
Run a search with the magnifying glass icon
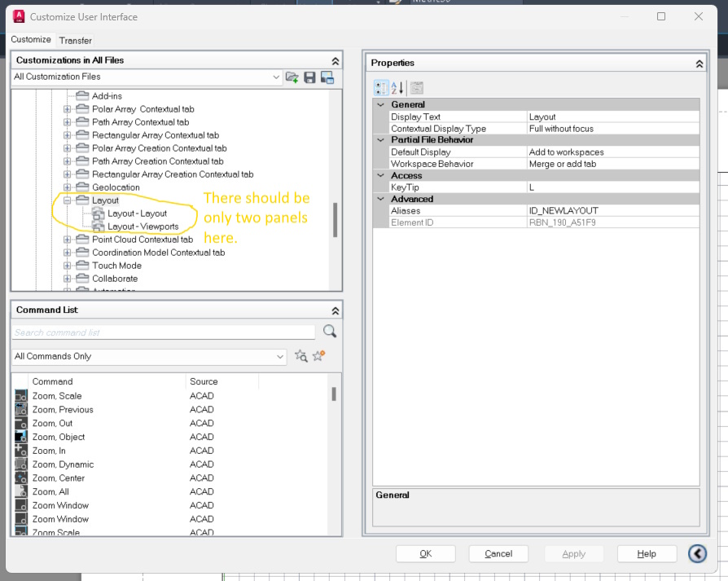329,332
